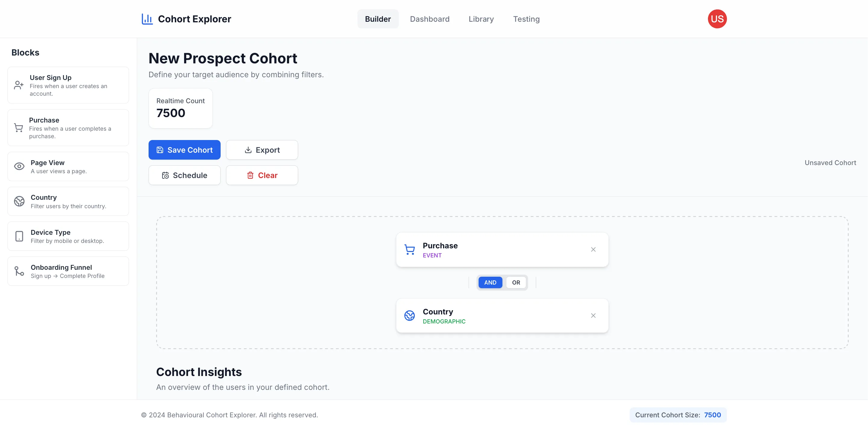Click the Onboarding Funnel path icon

19,271
